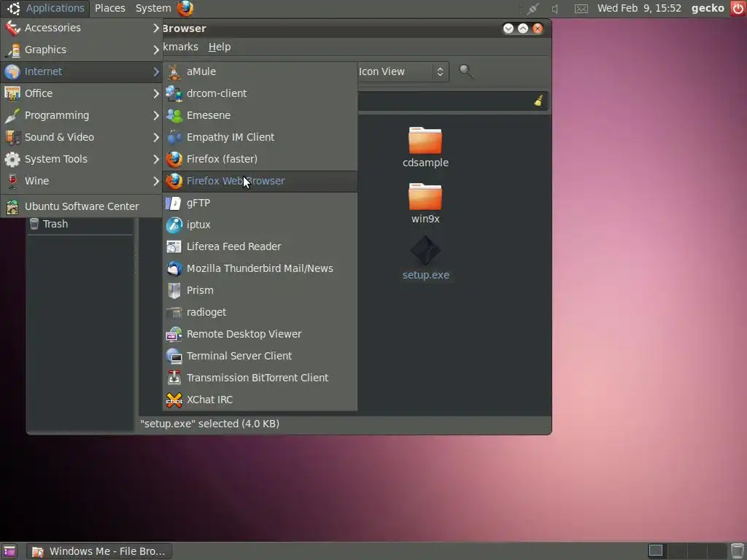Launch Firefox Web Browser entry
This screenshot has height=560, width=747.
coord(260,181)
